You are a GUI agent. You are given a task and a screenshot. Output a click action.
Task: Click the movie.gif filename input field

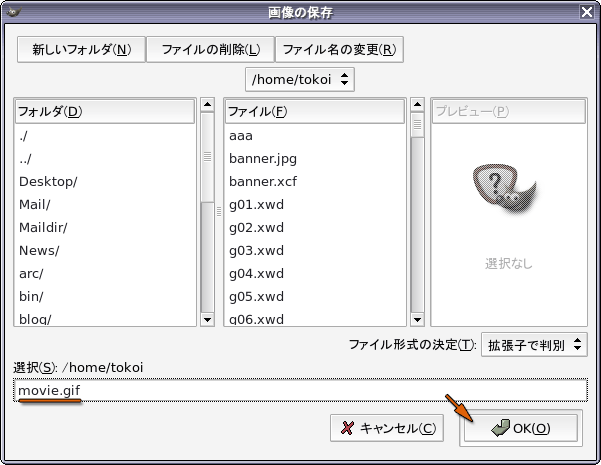tap(300, 390)
